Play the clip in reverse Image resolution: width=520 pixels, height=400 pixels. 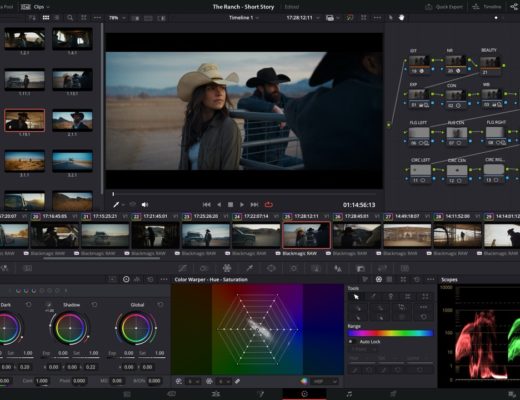tap(219, 205)
